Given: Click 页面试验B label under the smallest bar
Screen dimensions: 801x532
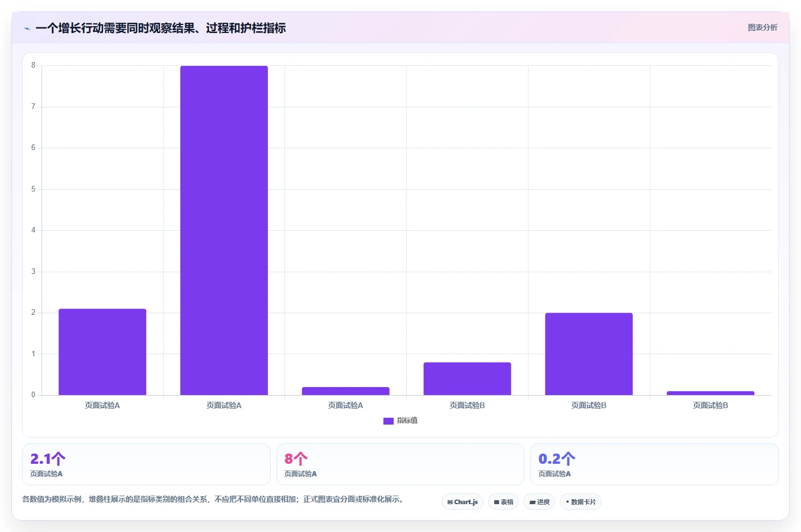Looking at the screenshot, I should pyautogui.click(x=711, y=405).
